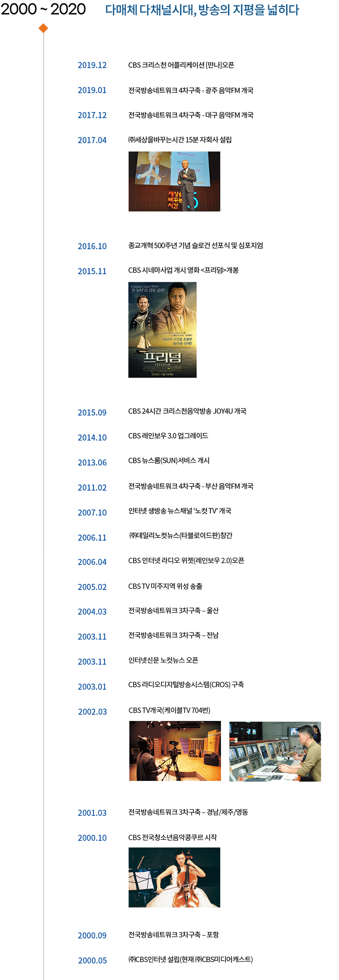This screenshot has width=339, height=980.
Task: Open the Freedom movie poster image
Action: [162, 329]
